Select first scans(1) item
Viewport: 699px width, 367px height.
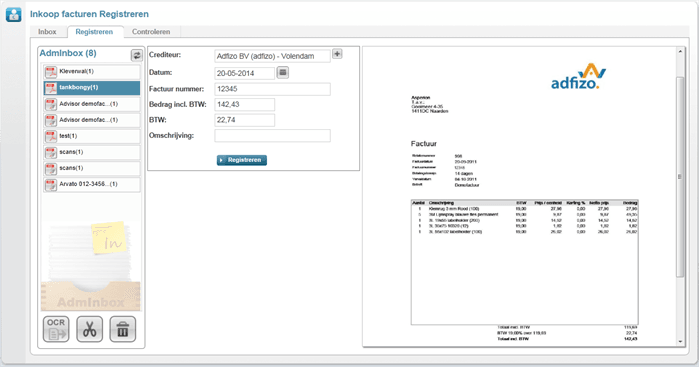(x=92, y=152)
